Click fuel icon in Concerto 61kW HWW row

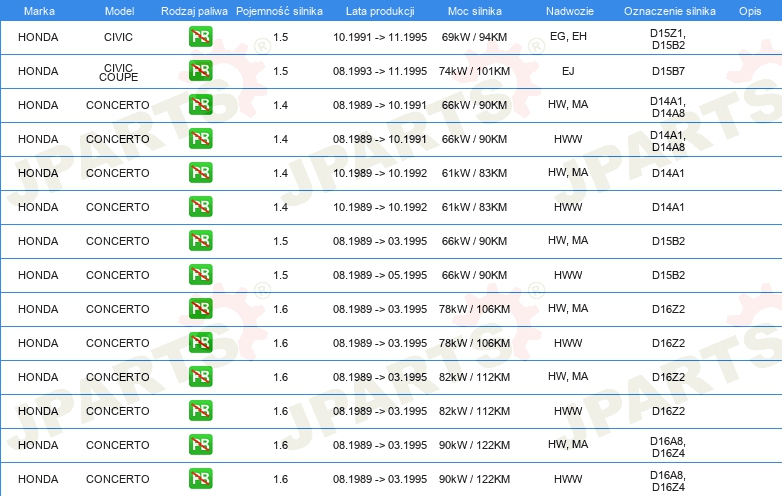pos(200,207)
